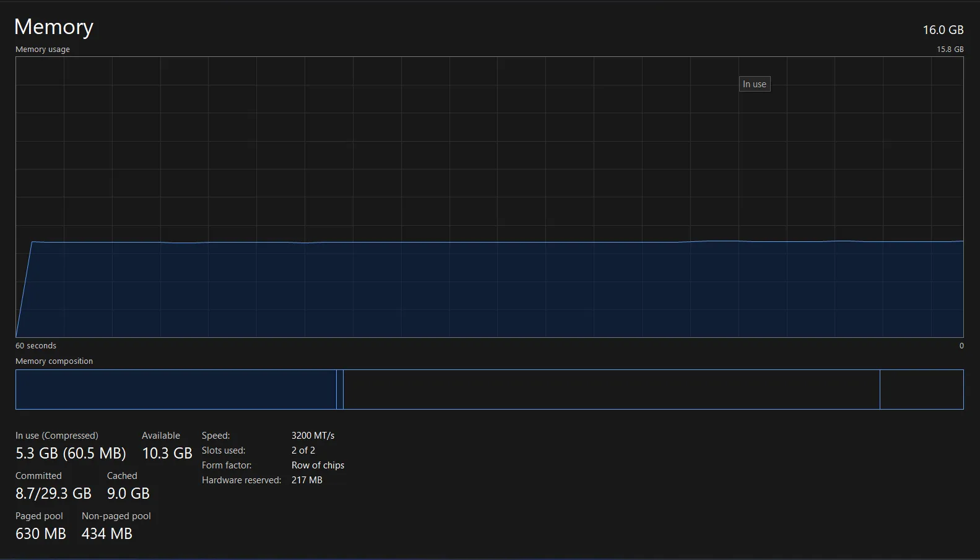Click the thin Modified segment in composition bar
This screenshot has height=560, width=980.
(340, 389)
